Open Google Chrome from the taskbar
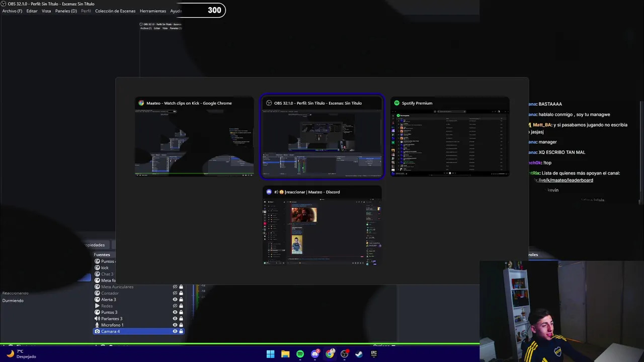The height and width of the screenshot is (362, 644). [330, 354]
